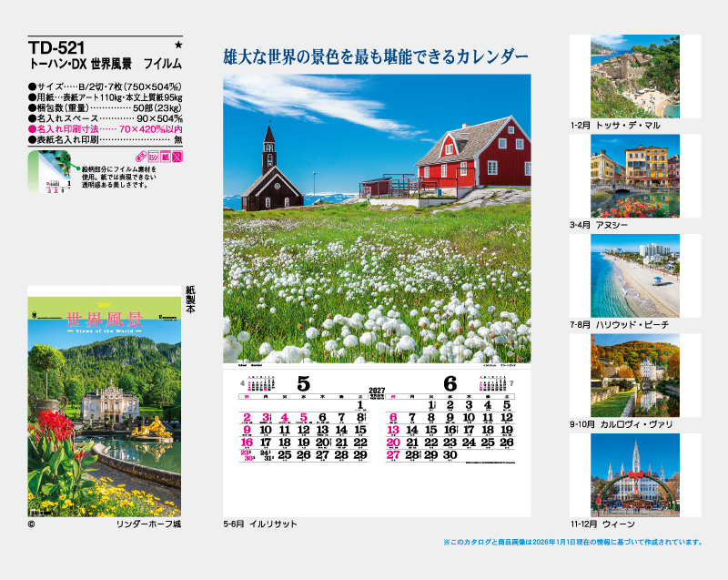This screenshot has height=580, width=728.
Task: Click the 世界風景 title on the cover
Action: point(105,320)
